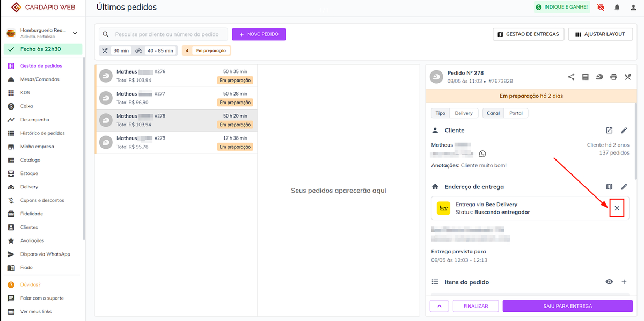Open the map icon for delivery address

coord(609,187)
